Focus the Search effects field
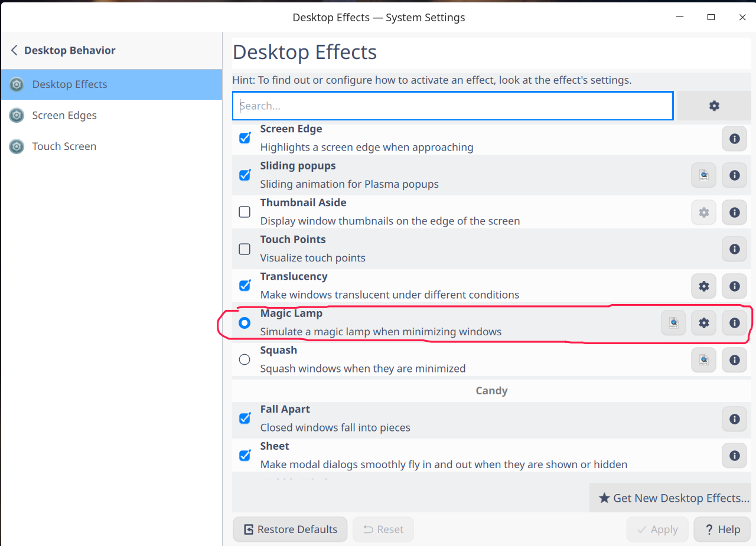Viewport: 756px width, 546px height. pos(452,106)
